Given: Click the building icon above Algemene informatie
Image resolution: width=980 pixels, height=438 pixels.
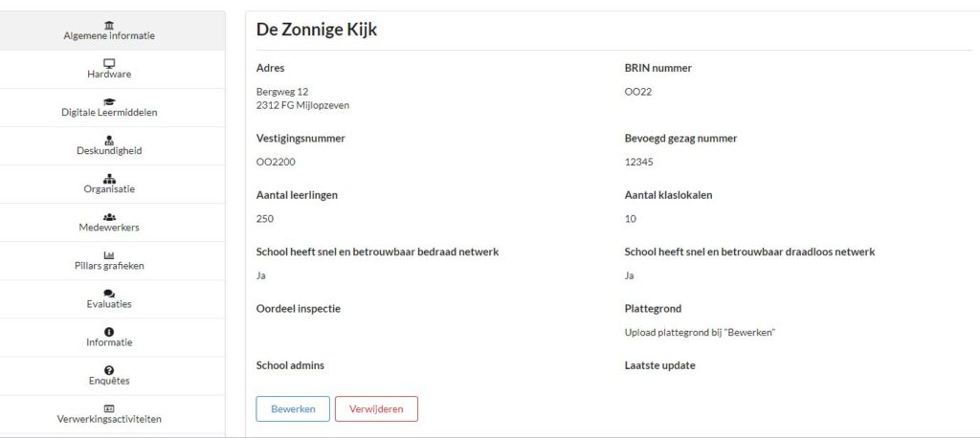Looking at the screenshot, I should (x=109, y=25).
